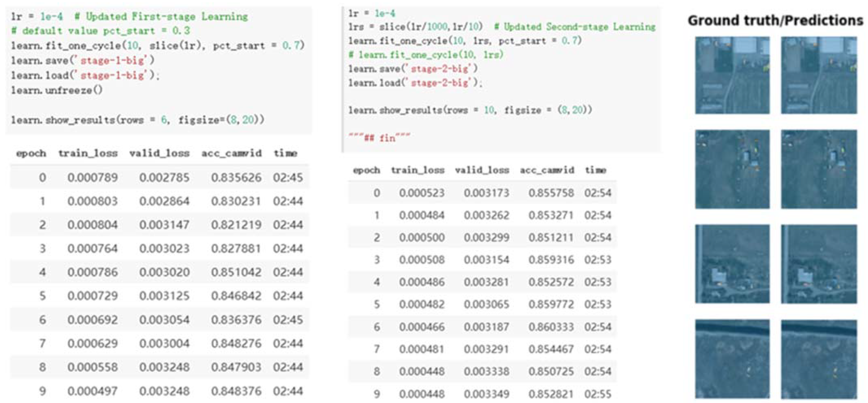868x403 pixels.
Task: Click valid_loss header in right table
Action: [x=482, y=170]
